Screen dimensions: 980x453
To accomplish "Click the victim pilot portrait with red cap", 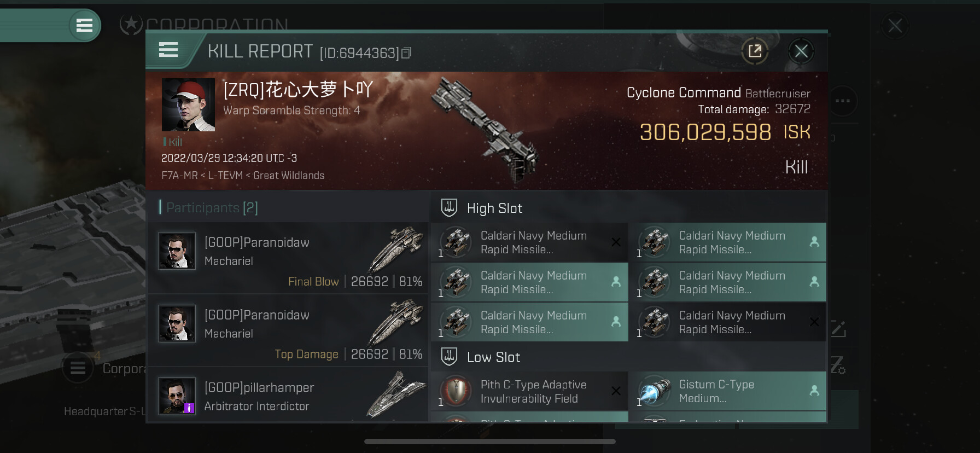I will click(x=188, y=104).
